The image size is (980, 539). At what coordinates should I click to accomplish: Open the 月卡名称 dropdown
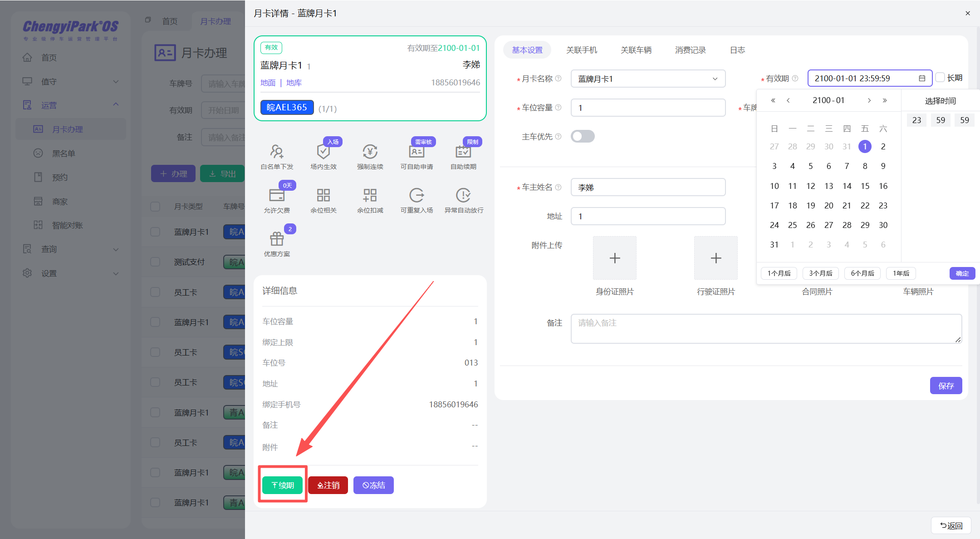coord(648,79)
